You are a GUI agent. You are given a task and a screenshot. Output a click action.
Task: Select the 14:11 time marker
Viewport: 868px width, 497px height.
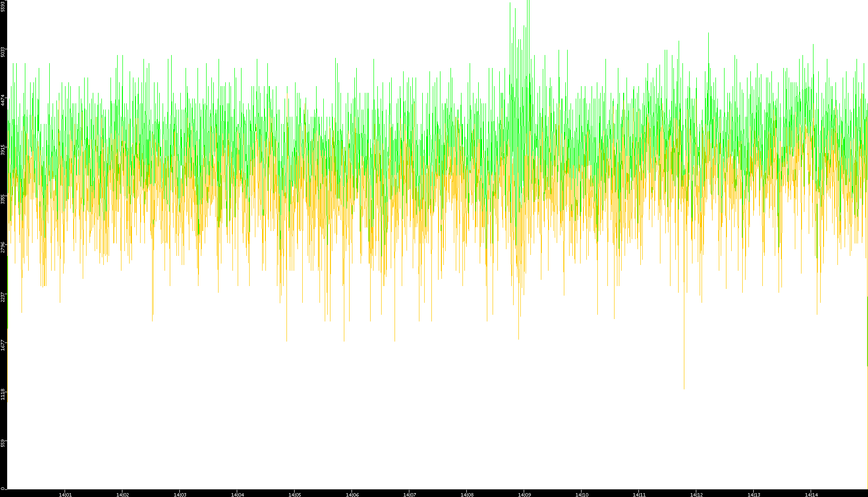point(639,494)
